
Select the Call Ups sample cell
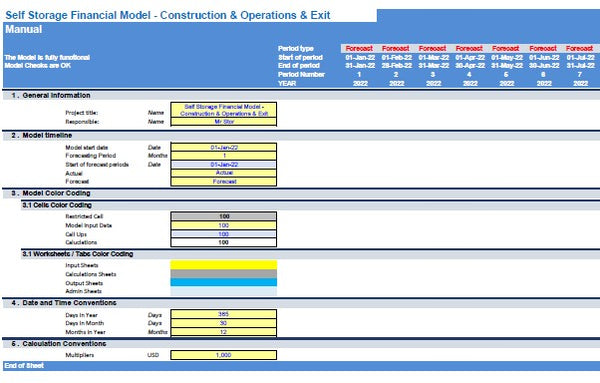point(223,234)
